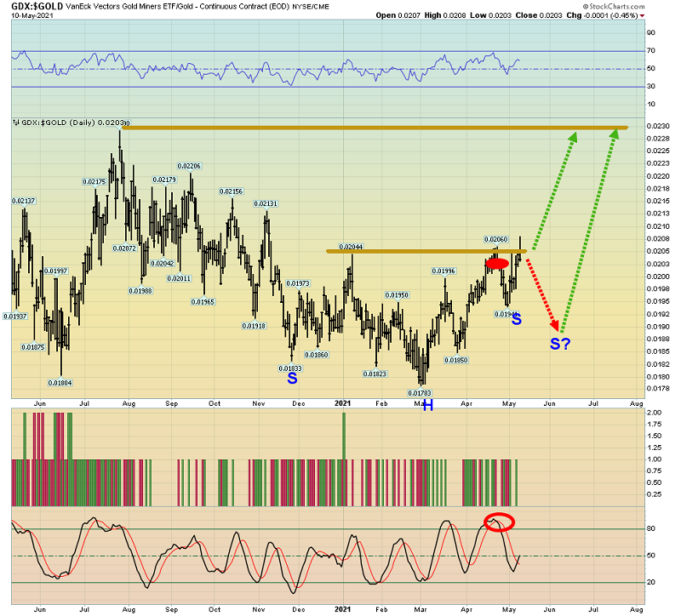Click the 0.01860 price label

pyautogui.click(x=316, y=355)
